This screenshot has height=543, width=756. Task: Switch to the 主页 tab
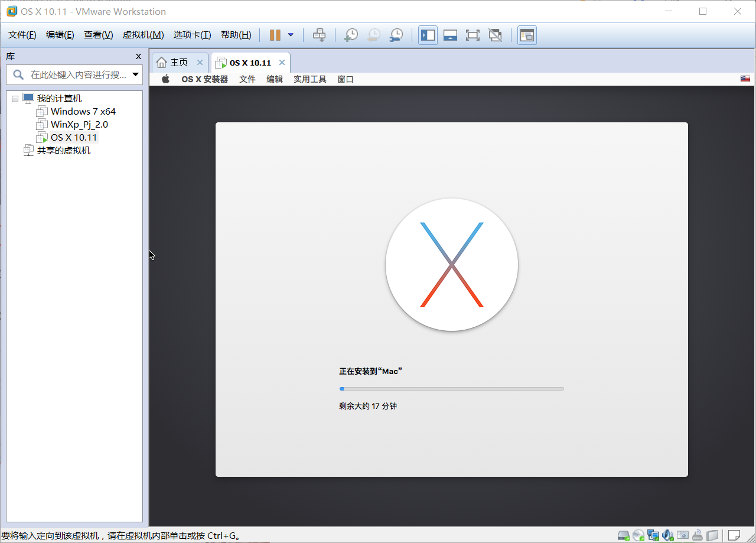[180, 63]
